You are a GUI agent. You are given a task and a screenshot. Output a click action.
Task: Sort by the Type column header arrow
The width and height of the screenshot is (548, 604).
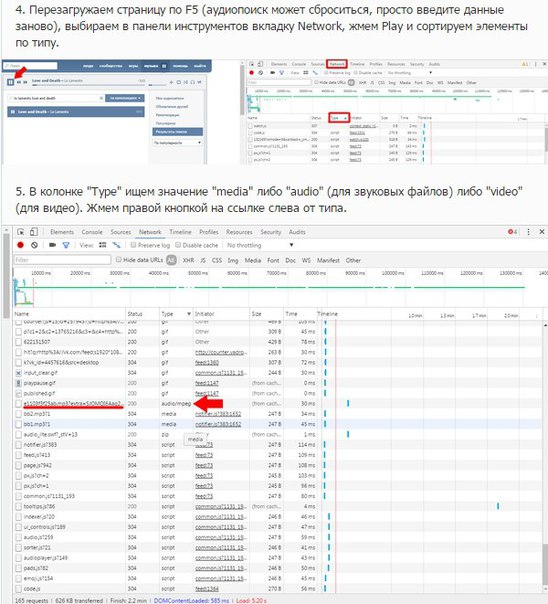(189, 314)
